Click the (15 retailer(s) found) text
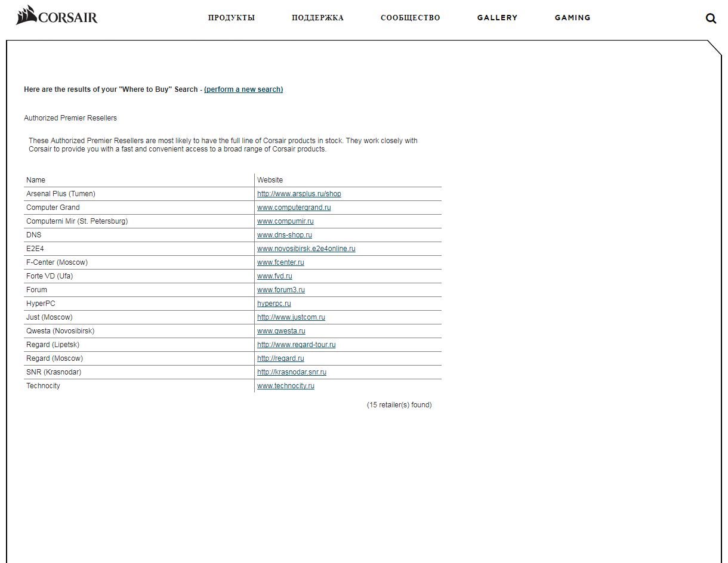Image resolution: width=728 pixels, height=563 pixels. (399, 405)
